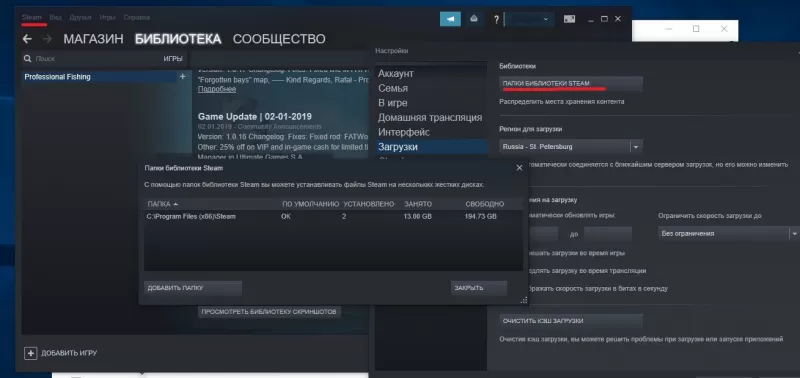
Task: Click the СВОБОДНО column header
Action: pos(485,204)
